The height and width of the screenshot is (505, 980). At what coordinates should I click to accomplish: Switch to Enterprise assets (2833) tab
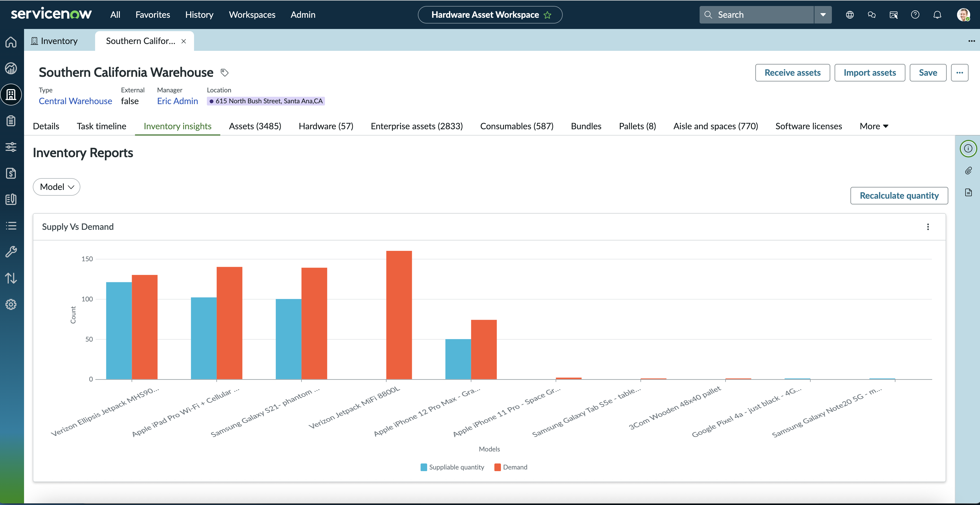[x=417, y=126]
